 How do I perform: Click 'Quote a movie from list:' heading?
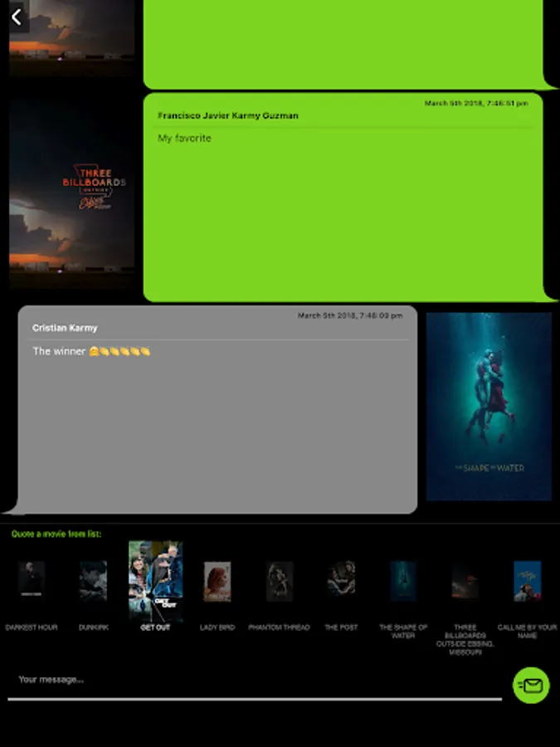(x=56, y=534)
